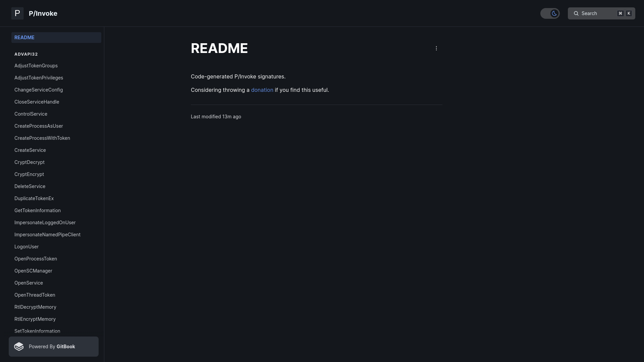Expand the ADVAPI32 sidebar section
Viewport: 644px width, 362px height.
[25, 54]
